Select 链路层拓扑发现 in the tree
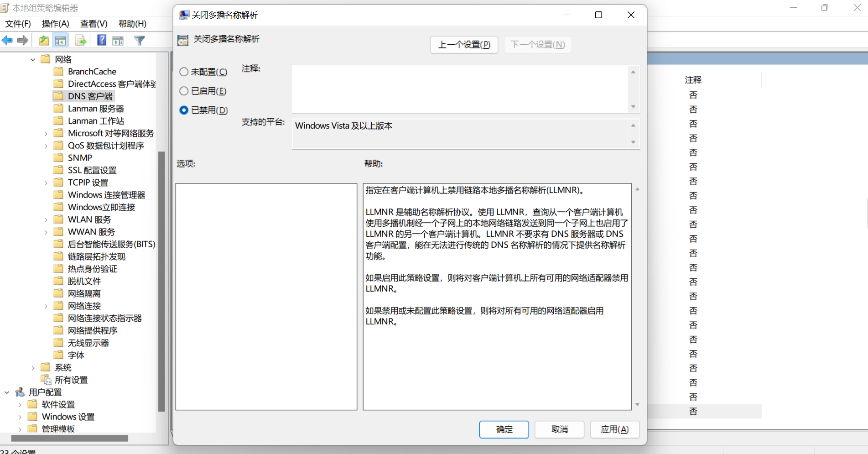Image resolution: width=868 pixels, height=454 pixels. [x=96, y=256]
